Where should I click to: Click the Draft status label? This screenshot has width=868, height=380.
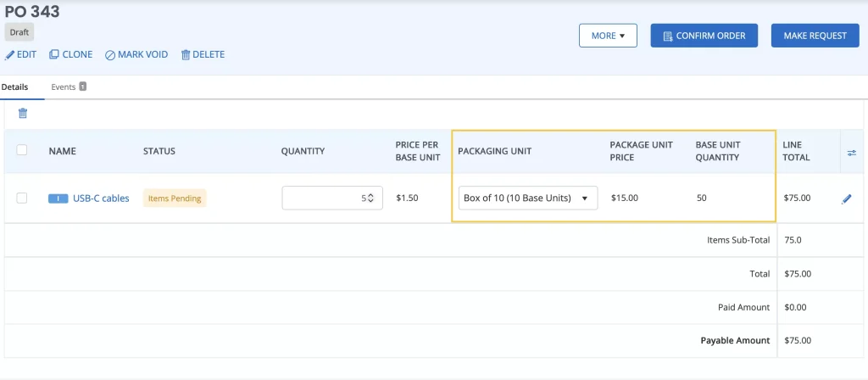(x=19, y=32)
